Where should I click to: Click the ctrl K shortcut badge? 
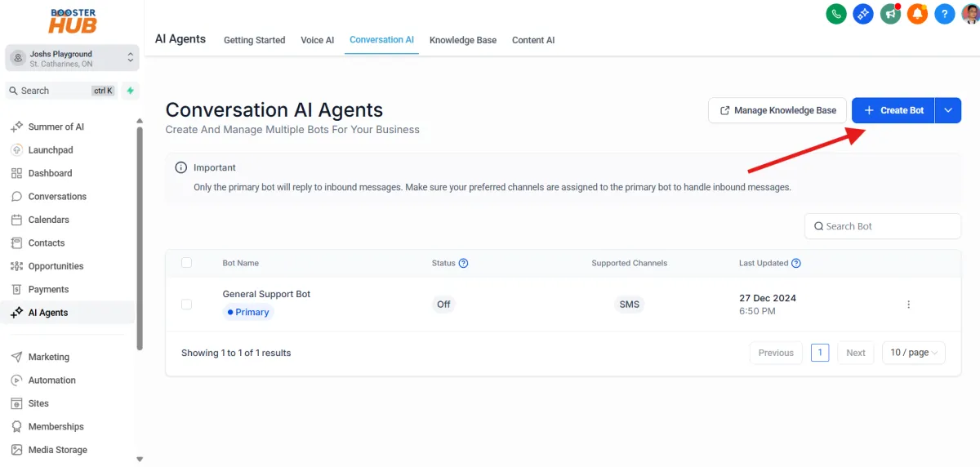click(x=104, y=91)
